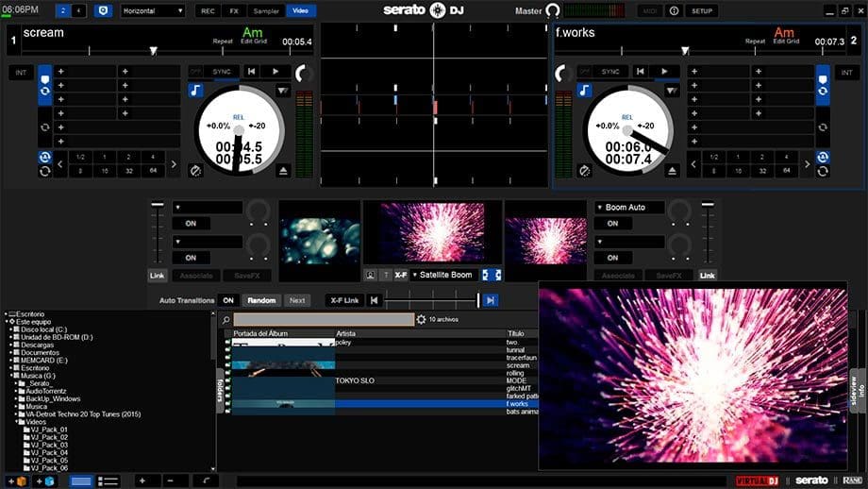This screenshot has height=489, width=868.
Task: Toggle SYNC on deck 1
Action: coord(222,72)
